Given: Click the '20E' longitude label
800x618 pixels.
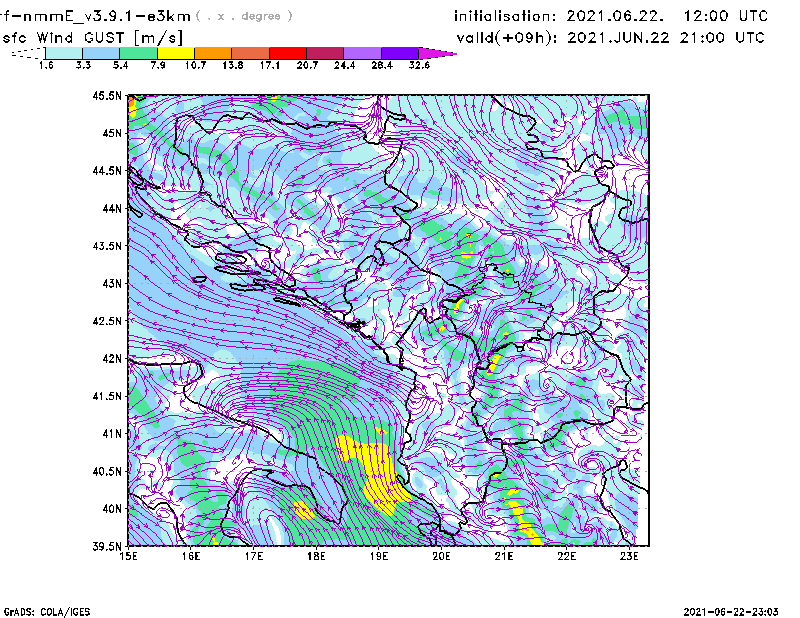Looking at the screenshot, I should [x=441, y=556].
